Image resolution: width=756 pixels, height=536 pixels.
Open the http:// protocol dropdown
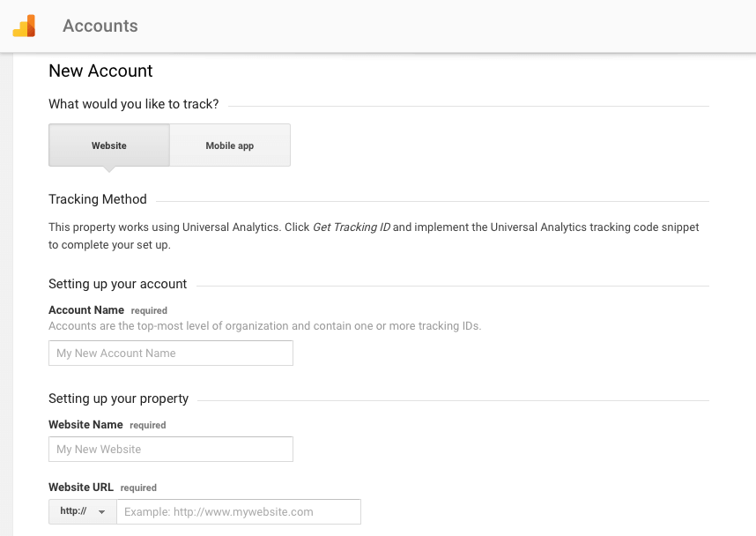pyautogui.click(x=83, y=511)
